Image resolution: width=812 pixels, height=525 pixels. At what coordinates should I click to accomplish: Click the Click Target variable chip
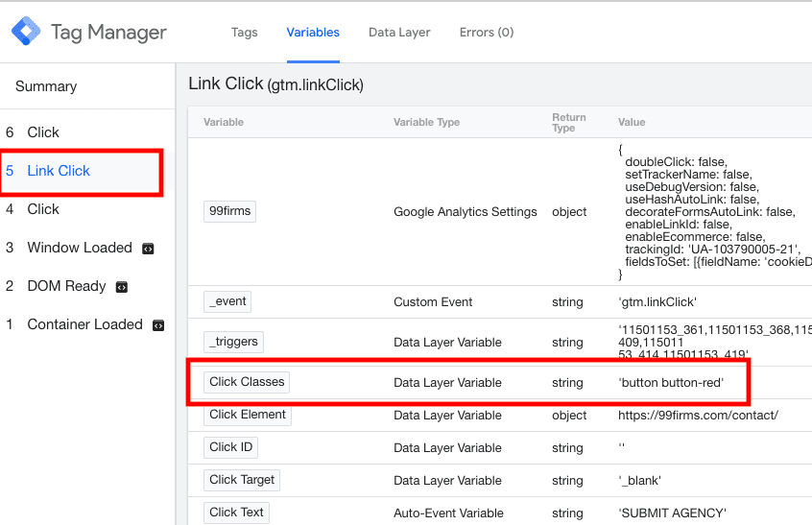[241, 480]
